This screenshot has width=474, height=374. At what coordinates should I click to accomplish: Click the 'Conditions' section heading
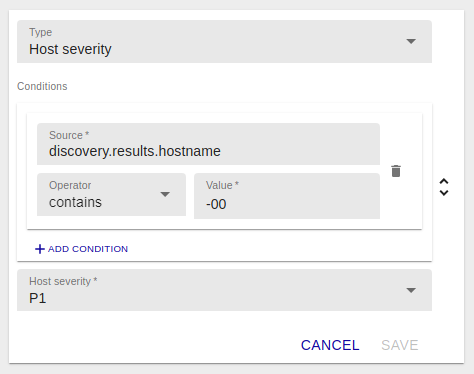(42, 86)
